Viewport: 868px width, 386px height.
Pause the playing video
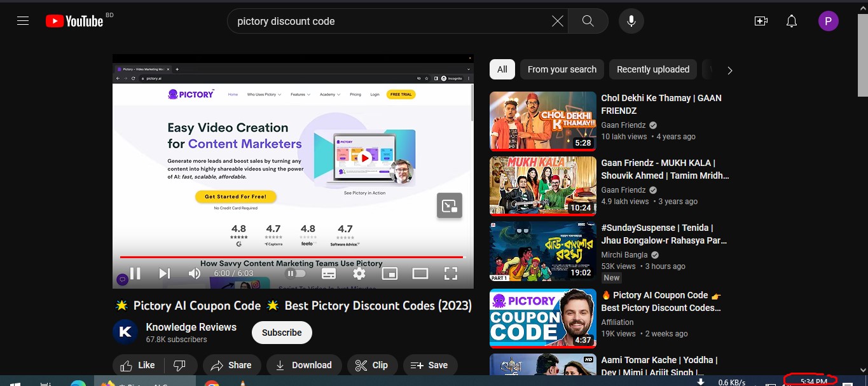tap(135, 273)
